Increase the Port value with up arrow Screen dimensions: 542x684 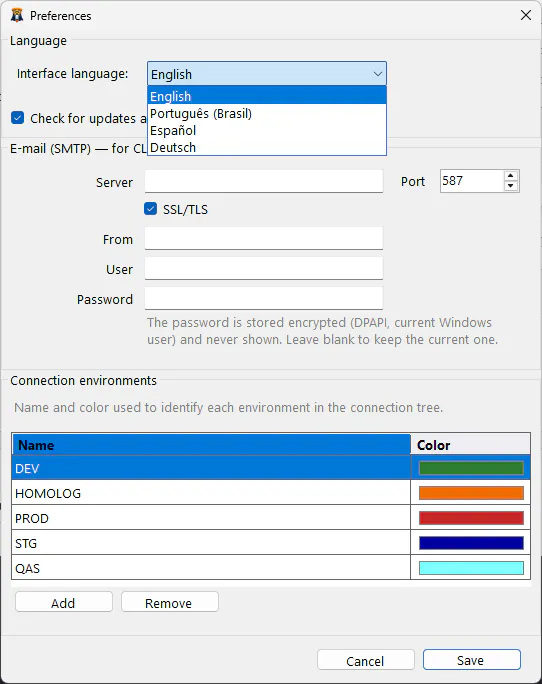510,176
